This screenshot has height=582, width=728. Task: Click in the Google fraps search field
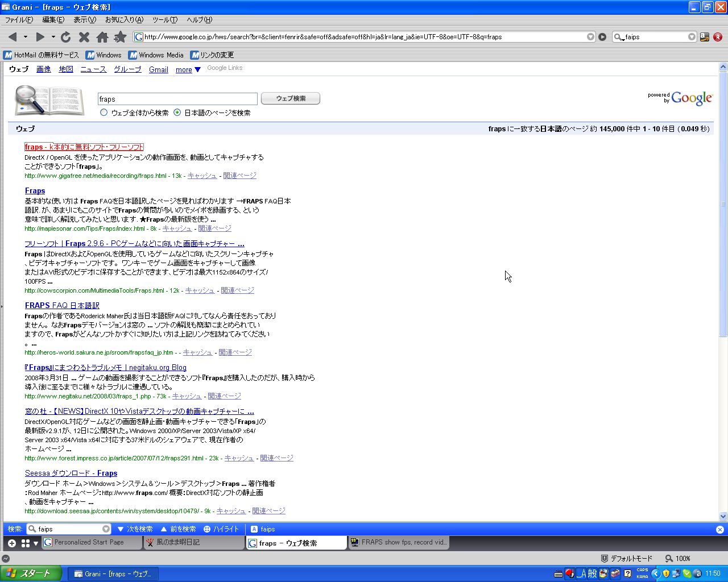177,99
